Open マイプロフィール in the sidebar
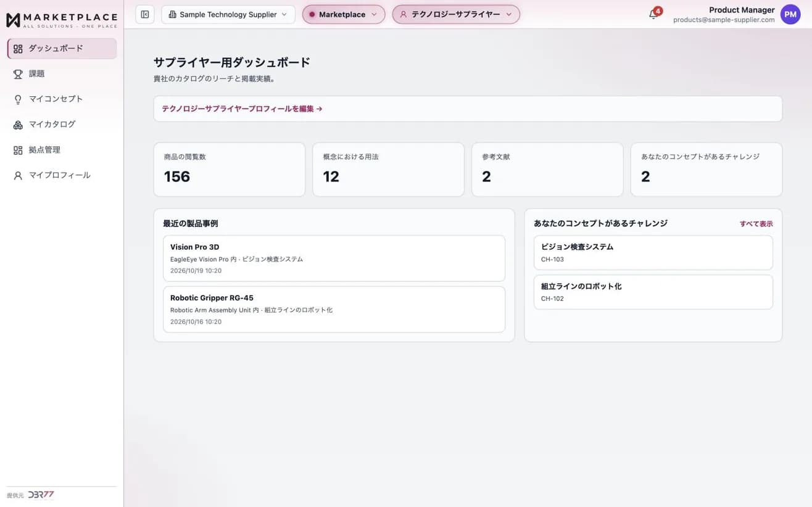 [x=62, y=176]
